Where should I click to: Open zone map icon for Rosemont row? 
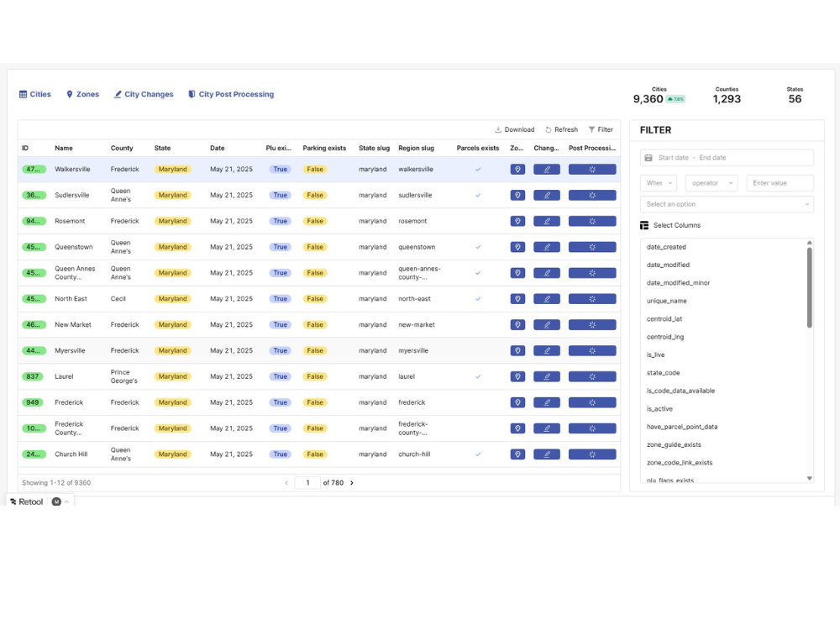(517, 221)
